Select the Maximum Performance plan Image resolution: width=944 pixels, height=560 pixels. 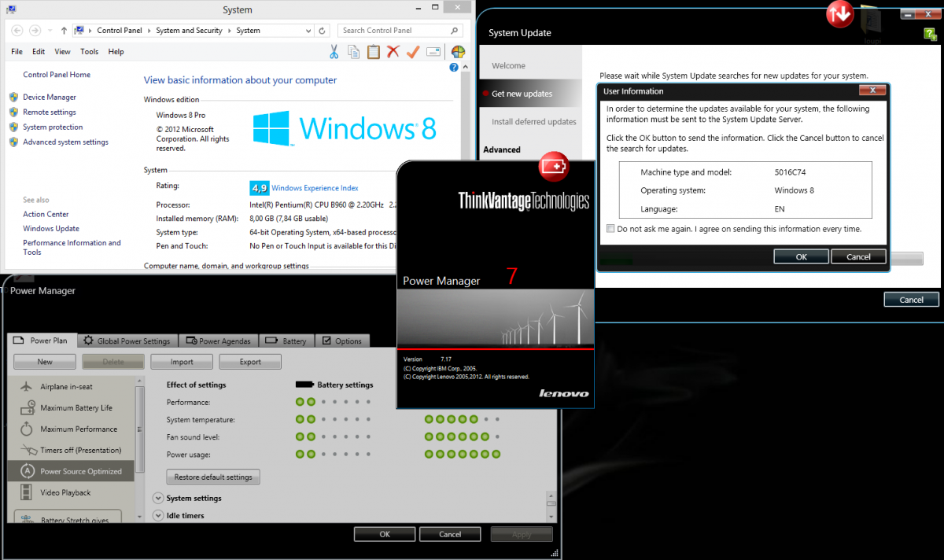[x=71, y=429]
